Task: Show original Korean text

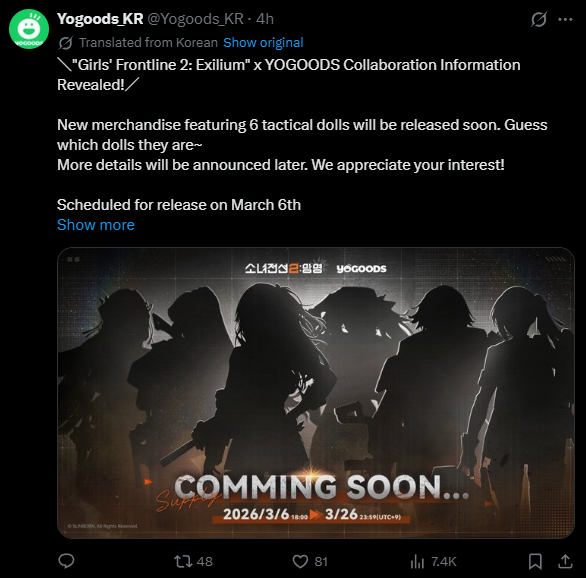Action: point(263,43)
